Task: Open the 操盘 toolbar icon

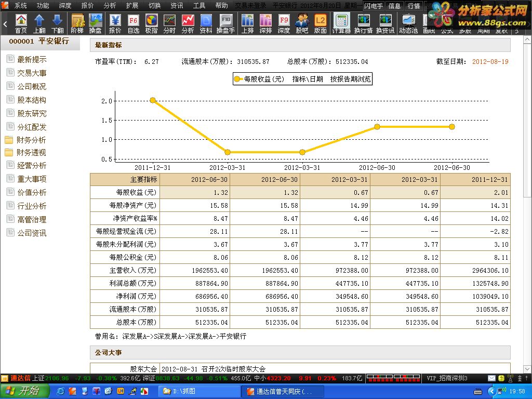Action: click(x=96, y=23)
